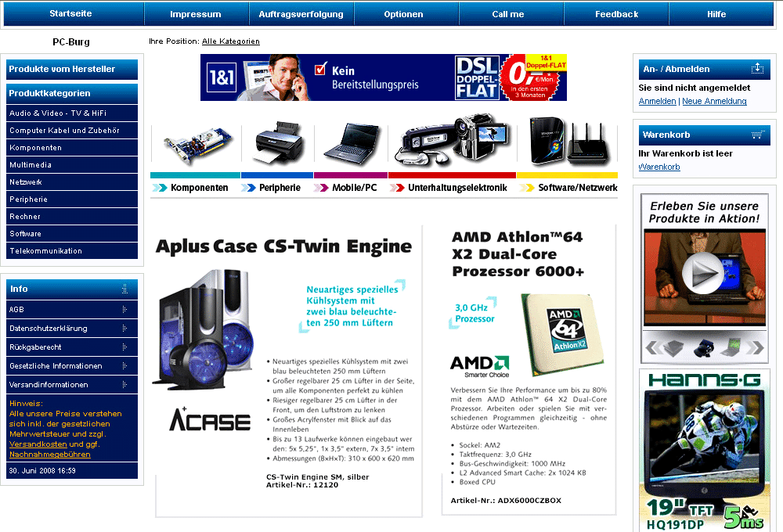The width and height of the screenshot is (783, 532).
Task: Open Gesetzliche Informationen entry
Action: [x=72, y=366]
